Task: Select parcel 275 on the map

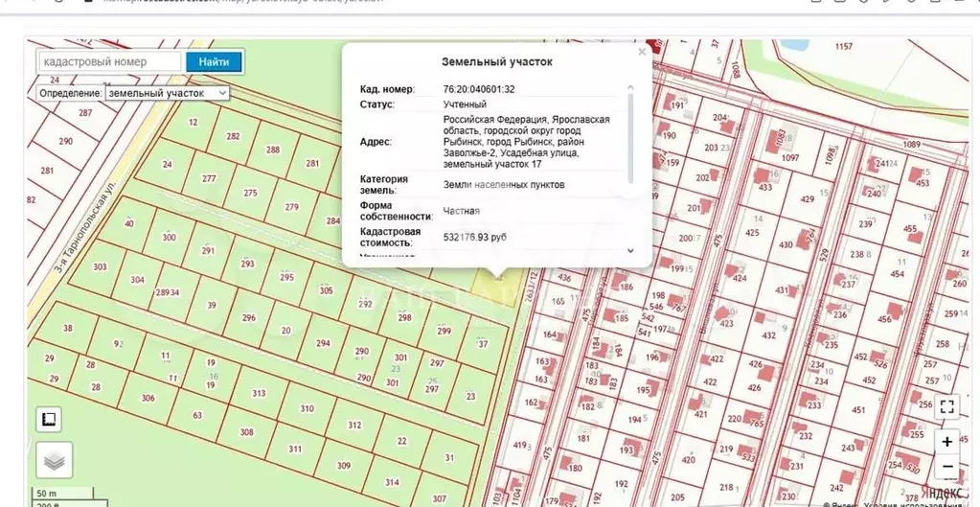Action: coord(251,193)
